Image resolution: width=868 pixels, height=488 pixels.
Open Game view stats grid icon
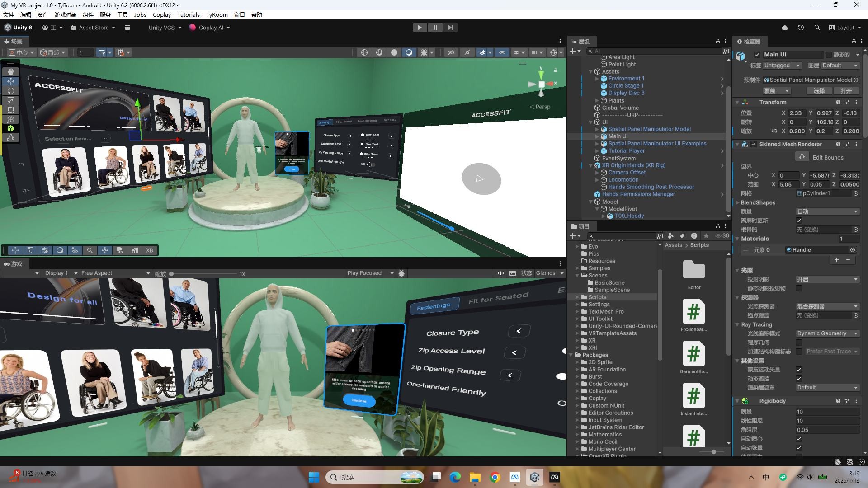(x=513, y=273)
